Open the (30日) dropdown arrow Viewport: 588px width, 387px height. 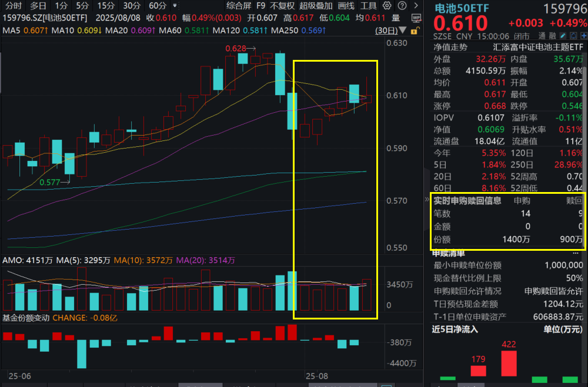pos(403,30)
